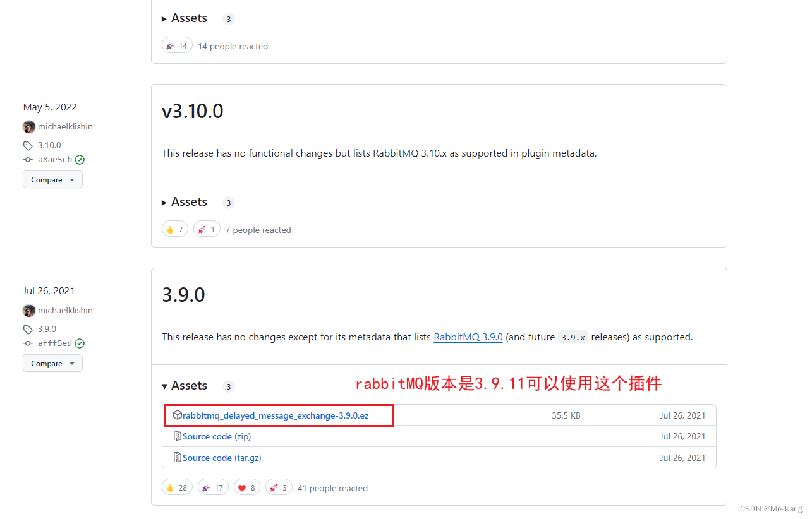Download rabbitmq_delayed_message_exchange-3.9.0.ez file

(276, 415)
